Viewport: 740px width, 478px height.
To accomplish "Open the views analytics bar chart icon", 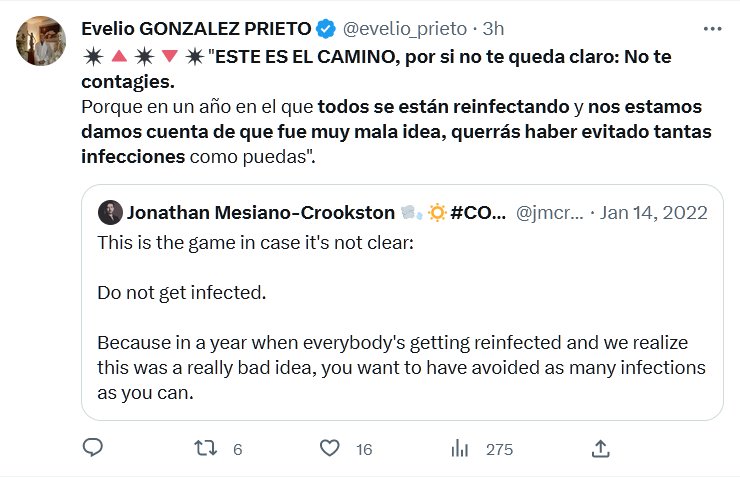I will click(x=460, y=449).
